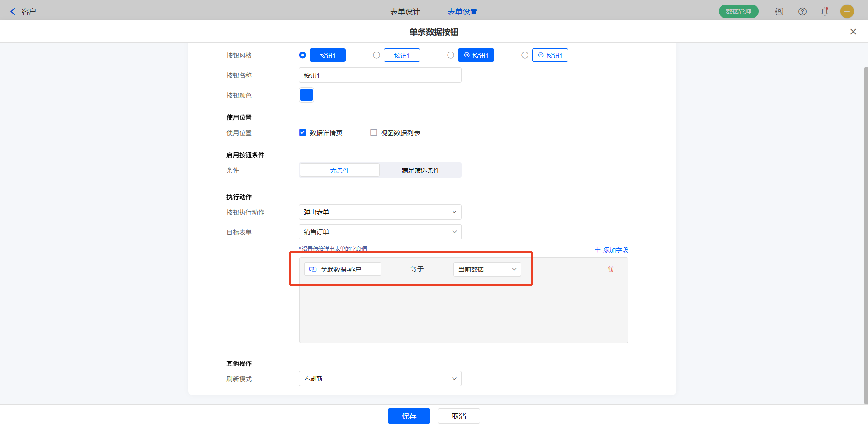Click the 关联数据-客户 field box
This screenshot has width=868, height=427.
click(x=343, y=269)
